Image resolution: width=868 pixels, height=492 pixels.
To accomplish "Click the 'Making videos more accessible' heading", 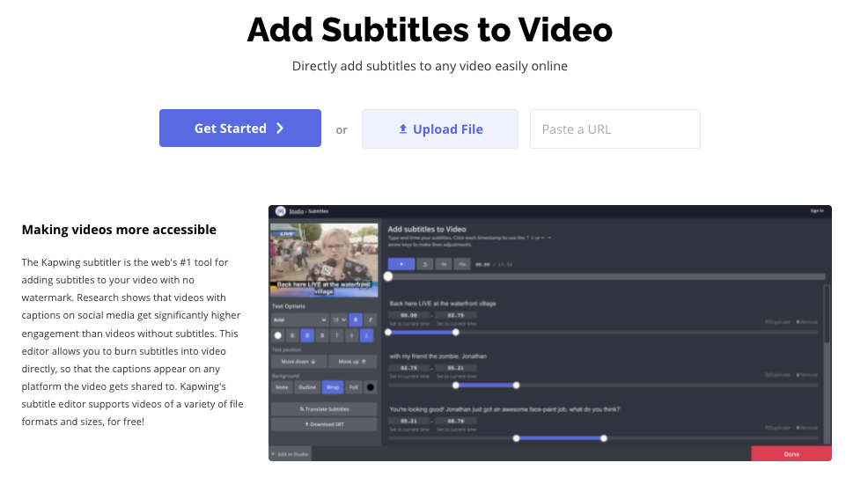I will [x=119, y=230].
